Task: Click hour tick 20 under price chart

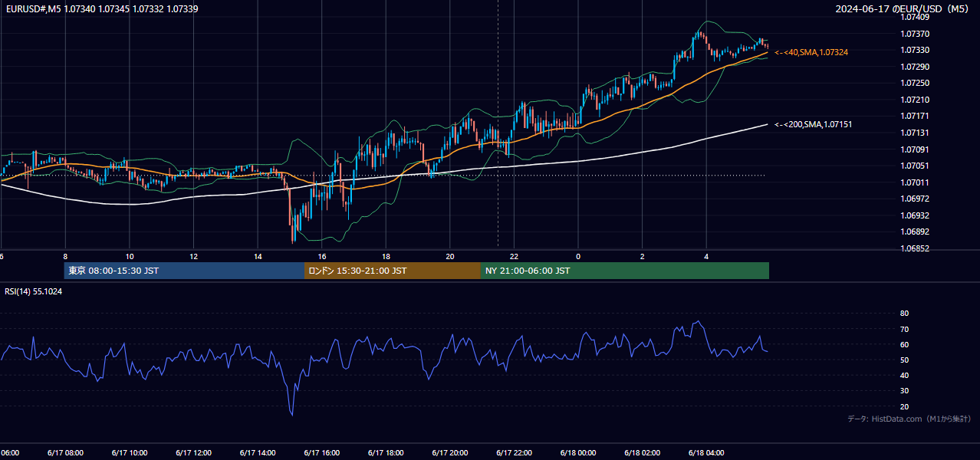Action: (449, 257)
